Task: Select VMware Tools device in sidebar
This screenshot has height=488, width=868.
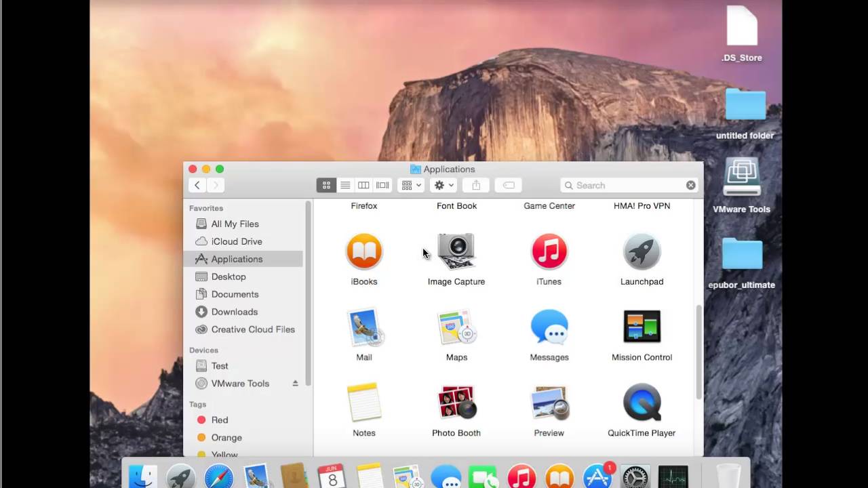Action: pyautogui.click(x=243, y=384)
